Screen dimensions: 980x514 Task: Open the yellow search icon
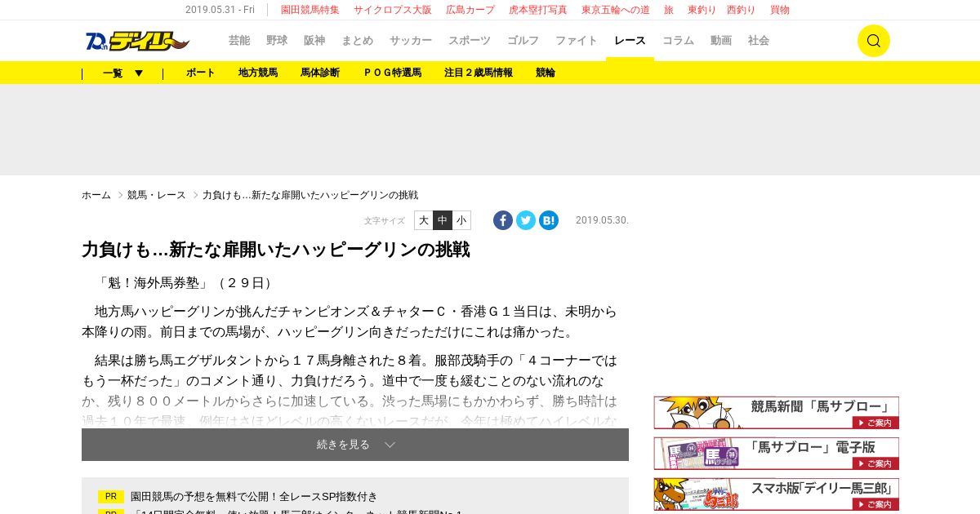[x=873, y=41]
